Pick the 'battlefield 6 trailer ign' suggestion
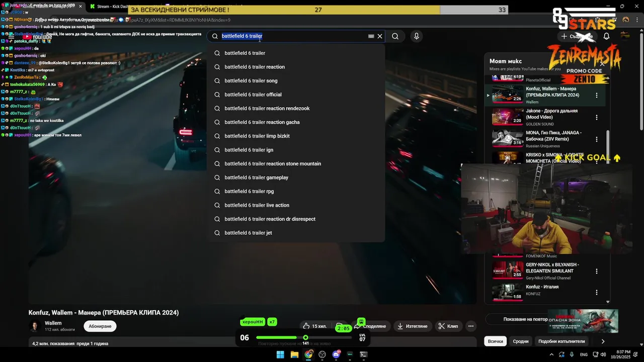Viewport: 644px width, 362px height. click(296, 150)
